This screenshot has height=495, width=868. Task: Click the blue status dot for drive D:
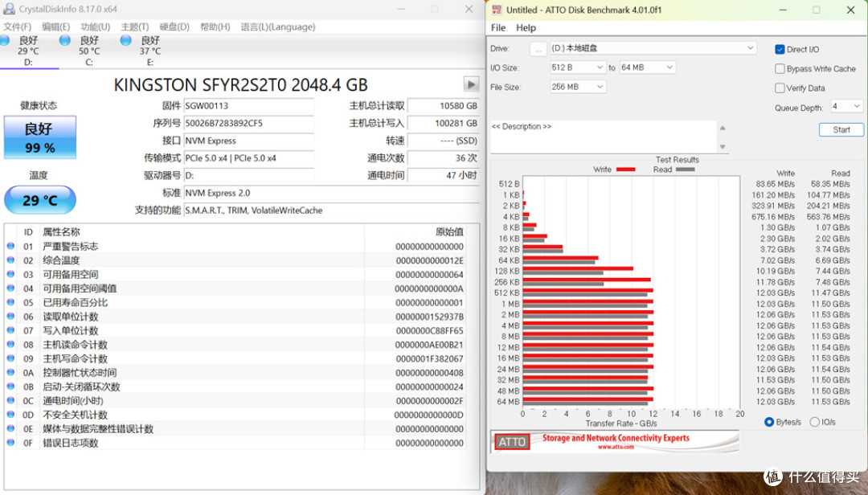[x=5, y=40]
